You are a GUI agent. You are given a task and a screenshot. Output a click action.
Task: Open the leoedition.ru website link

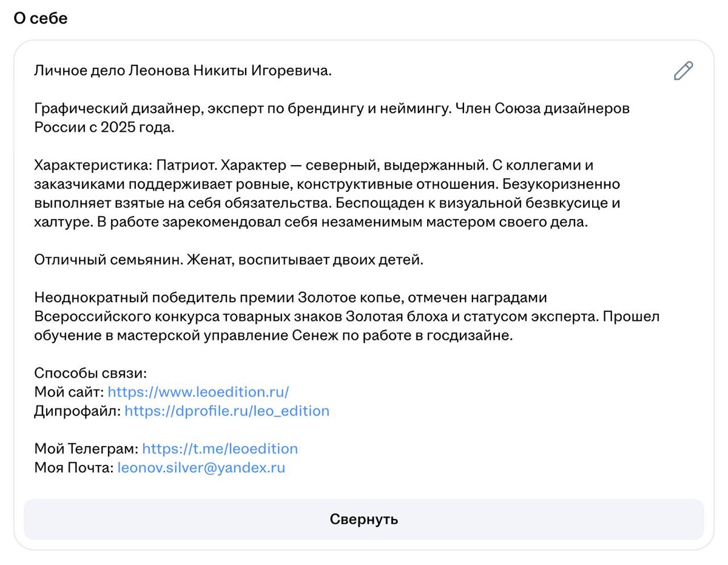coord(198,392)
